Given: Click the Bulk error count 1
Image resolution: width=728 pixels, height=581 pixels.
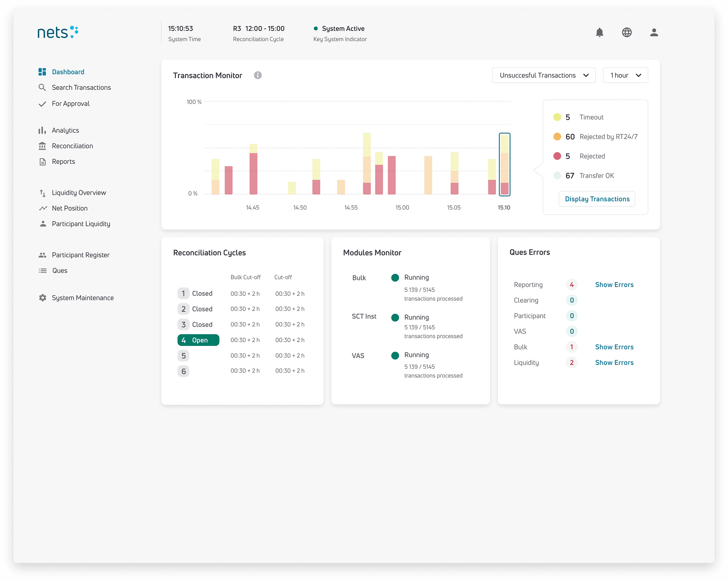Looking at the screenshot, I should [572, 347].
